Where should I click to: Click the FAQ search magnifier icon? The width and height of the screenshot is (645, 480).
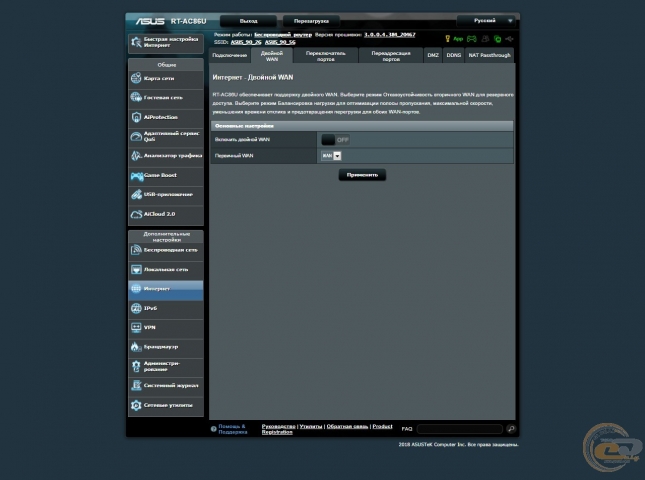pyautogui.click(x=511, y=428)
